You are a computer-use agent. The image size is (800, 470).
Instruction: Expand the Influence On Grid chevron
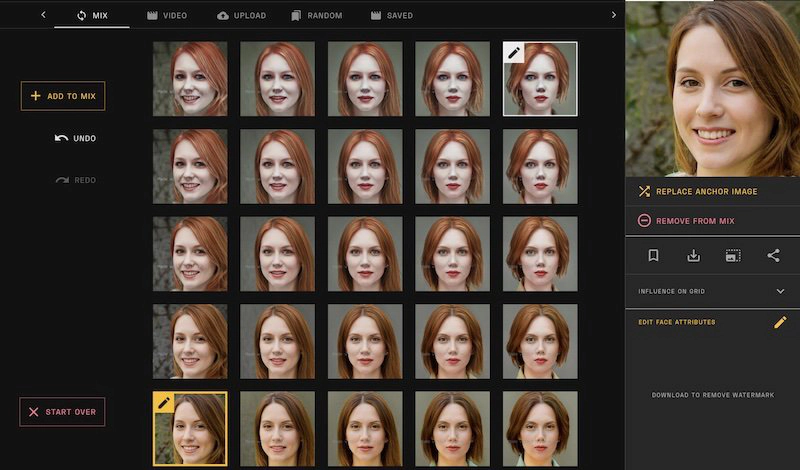[x=780, y=291]
